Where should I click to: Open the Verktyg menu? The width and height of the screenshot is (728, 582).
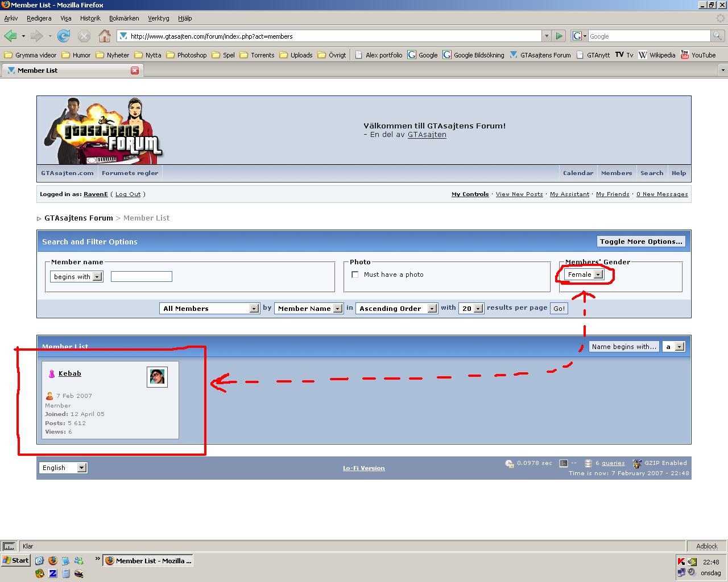(159, 18)
